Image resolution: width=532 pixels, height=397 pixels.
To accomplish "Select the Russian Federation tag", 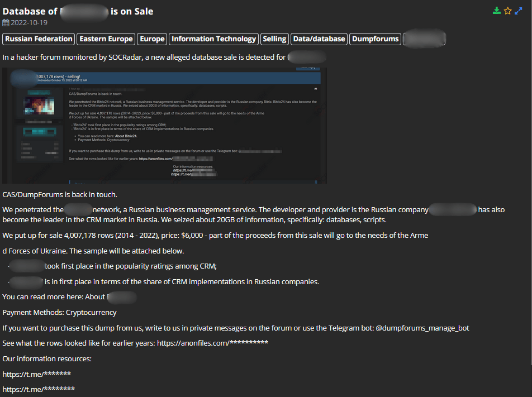I will [39, 39].
